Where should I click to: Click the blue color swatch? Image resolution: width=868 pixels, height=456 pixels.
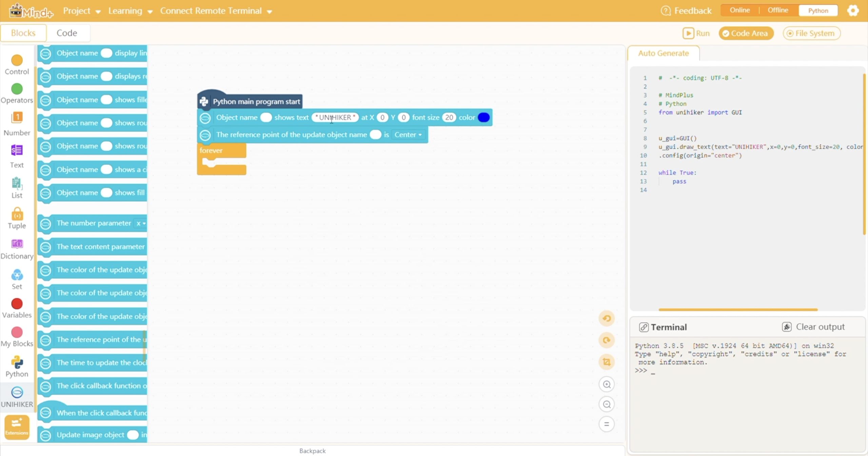(x=484, y=117)
